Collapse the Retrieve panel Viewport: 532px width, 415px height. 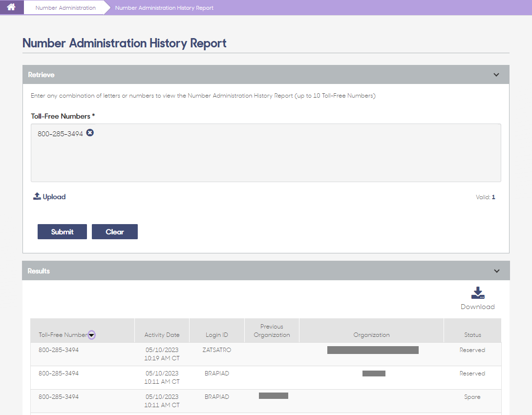pyautogui.click(x=496, y=75)
